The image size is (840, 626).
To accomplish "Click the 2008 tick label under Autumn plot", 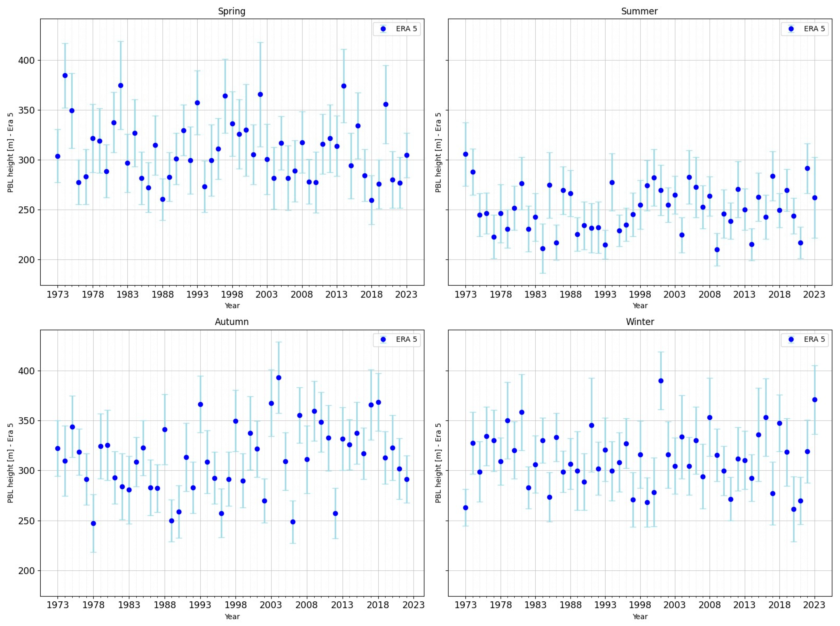I will [x=306, y=605].
